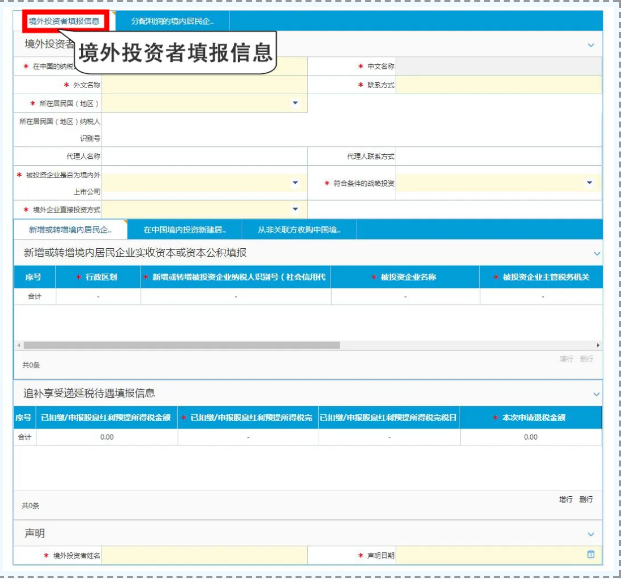
Task: Click the 共0条 count below the 追补享受递延税待遇 table
Action: (x=30, y=506)
